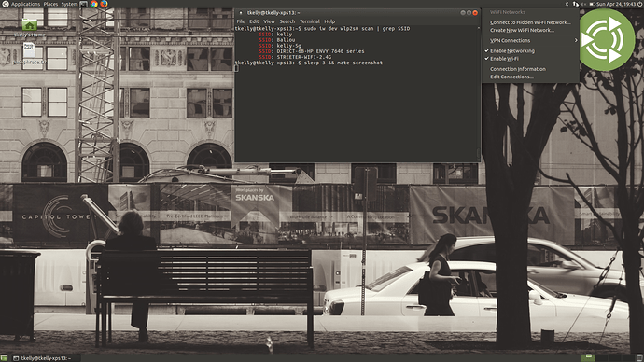Click the Bluetooth indicator icon
Screen dimensions: 644x362
coord(567,4)
